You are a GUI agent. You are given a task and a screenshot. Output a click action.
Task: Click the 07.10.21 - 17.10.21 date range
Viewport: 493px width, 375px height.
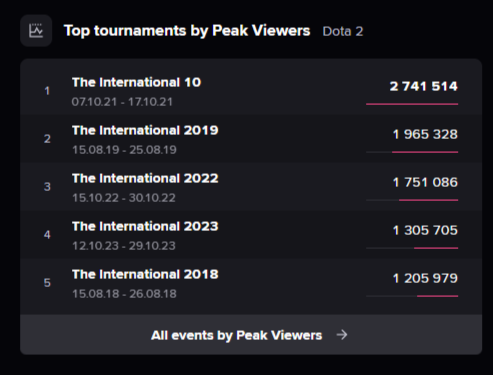tap(122, 102)
